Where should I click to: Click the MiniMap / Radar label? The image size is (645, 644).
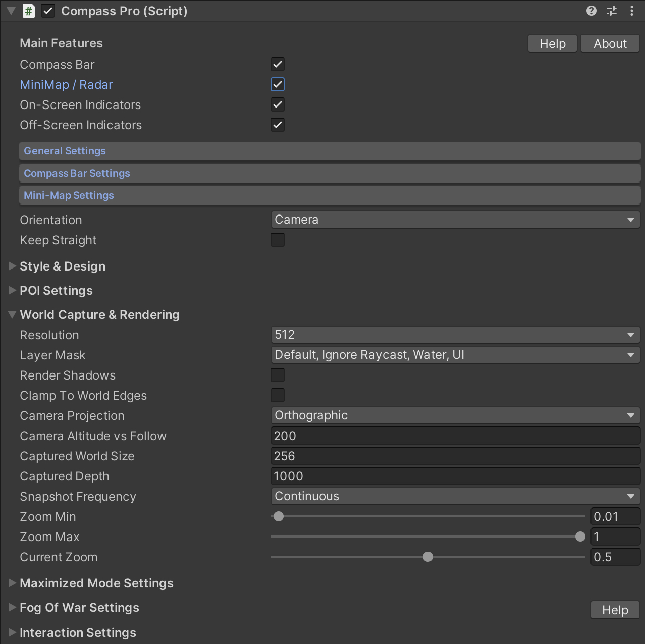(x=66, y=85)
